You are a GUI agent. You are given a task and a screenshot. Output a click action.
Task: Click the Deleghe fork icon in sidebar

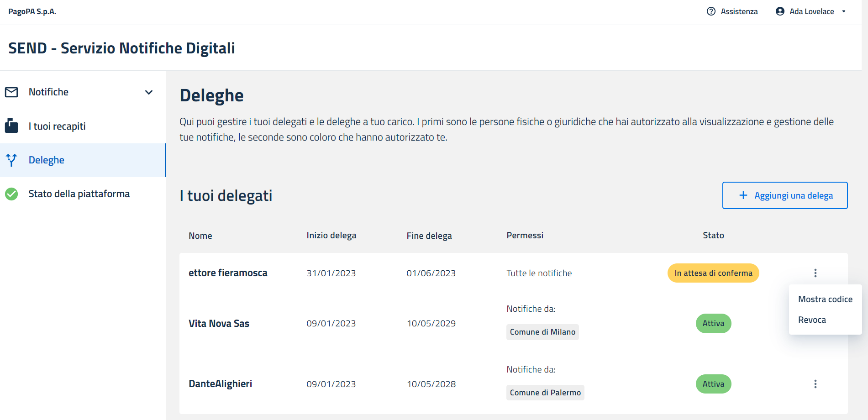coord(11,160)
